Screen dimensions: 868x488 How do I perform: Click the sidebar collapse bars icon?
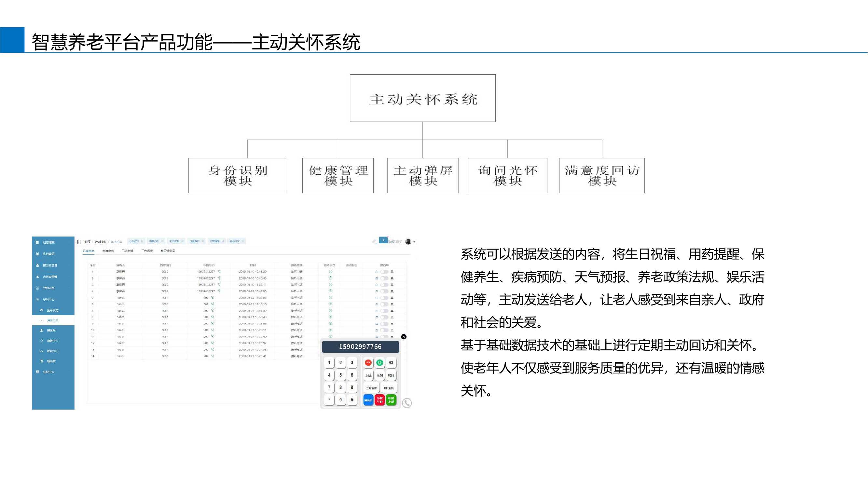point(79,241)
